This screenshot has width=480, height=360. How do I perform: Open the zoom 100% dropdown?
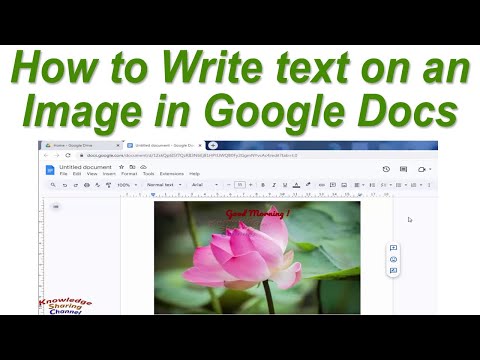tap(127, 185)
